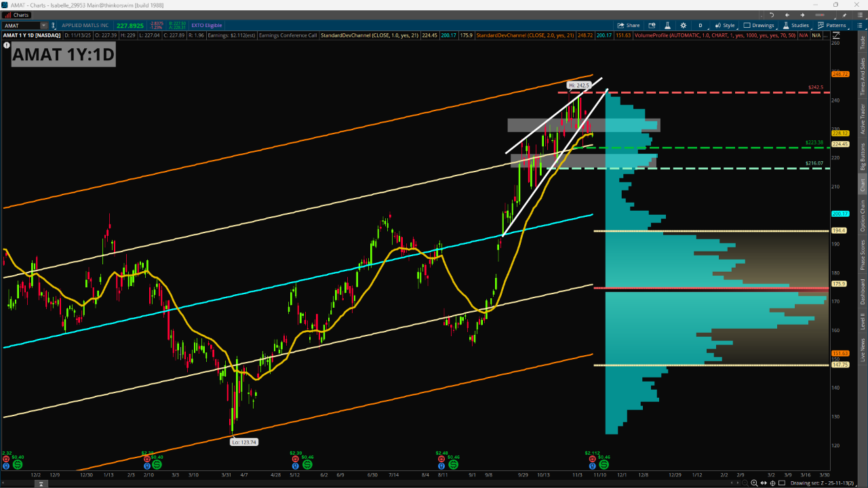This screenshot has width=868, height=488.
Task: Open the Style dropdown menu
Action: pos(724,25)
